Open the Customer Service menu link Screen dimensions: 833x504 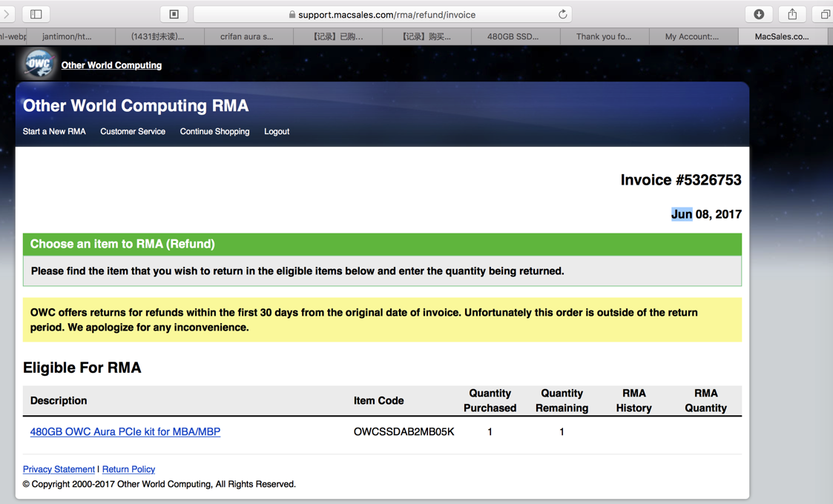pyautogui.click(x=133, y=131)
